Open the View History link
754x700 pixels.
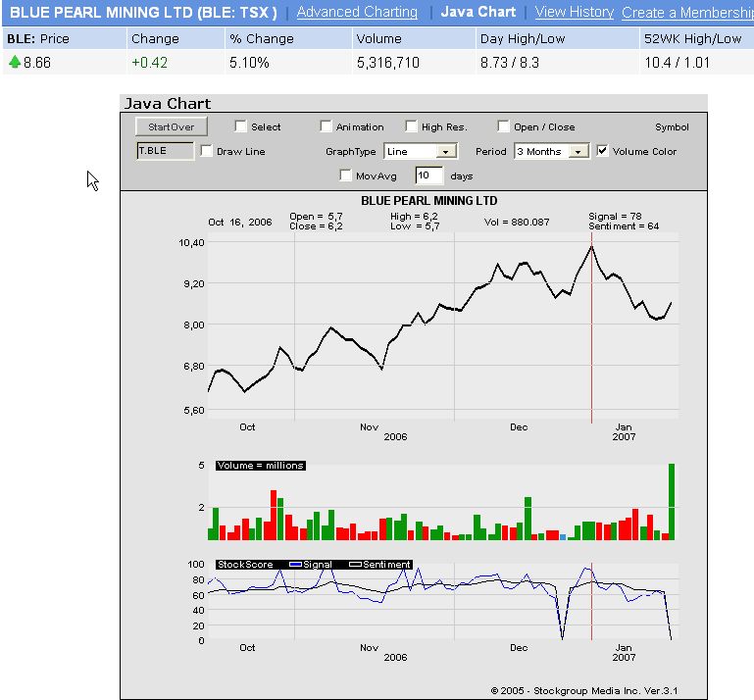click(575, 12)
